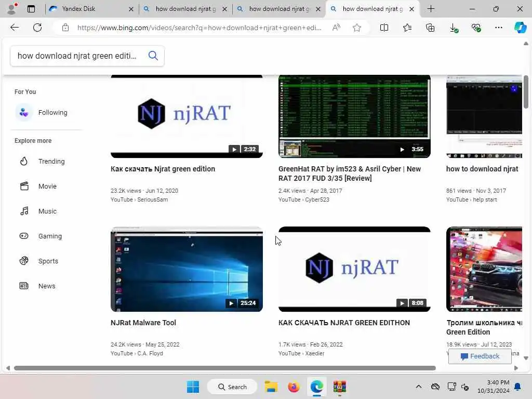Open the notification bell in taskbar
Viewport: 532px width, 399px height.
point(518,387)
